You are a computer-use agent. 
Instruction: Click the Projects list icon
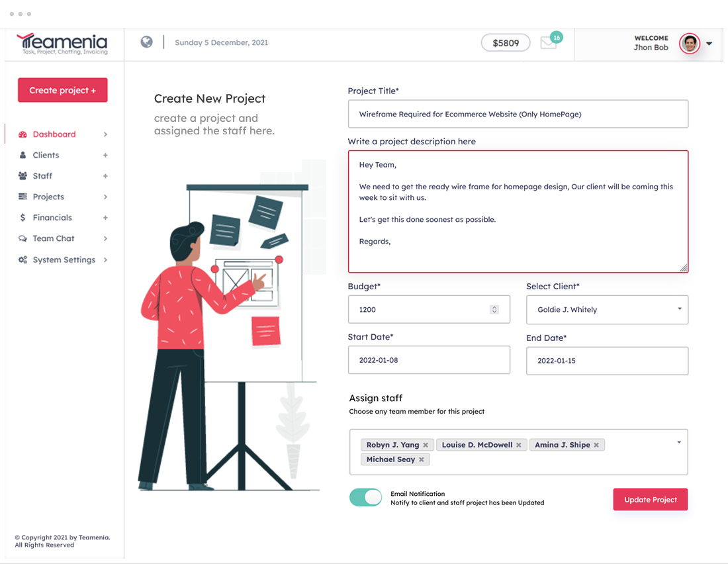pos(23,197)
